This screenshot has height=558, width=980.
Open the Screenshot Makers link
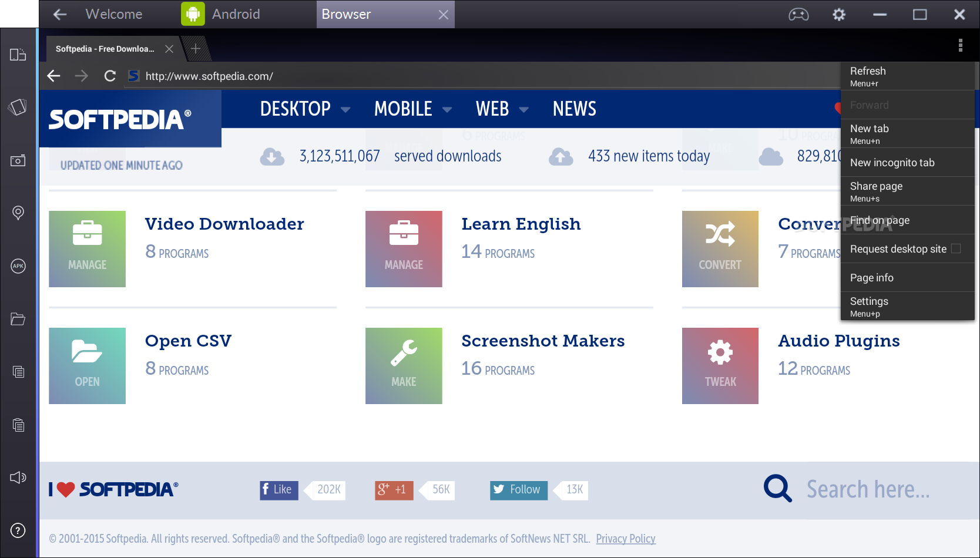[x=543, y=341]
